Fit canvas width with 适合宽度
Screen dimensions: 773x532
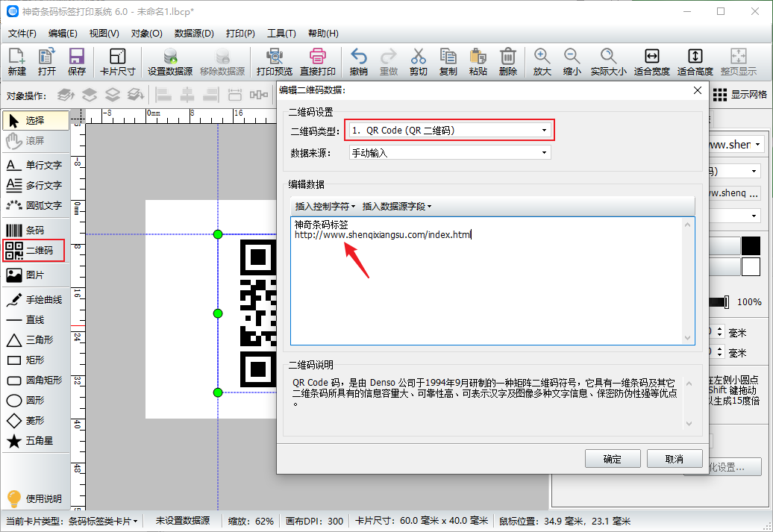pyautogui.click(x=651, y=62)
